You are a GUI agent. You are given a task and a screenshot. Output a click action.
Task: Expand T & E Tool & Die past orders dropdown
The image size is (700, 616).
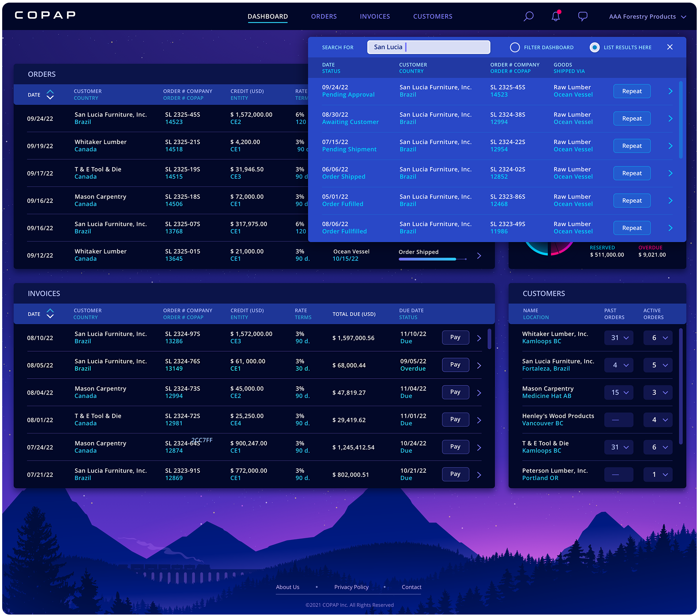click(619, 447)
